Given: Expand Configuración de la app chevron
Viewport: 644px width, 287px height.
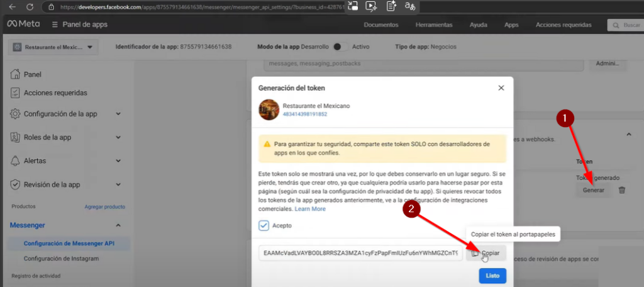Looking at the screenshot, I should point(118,114).
